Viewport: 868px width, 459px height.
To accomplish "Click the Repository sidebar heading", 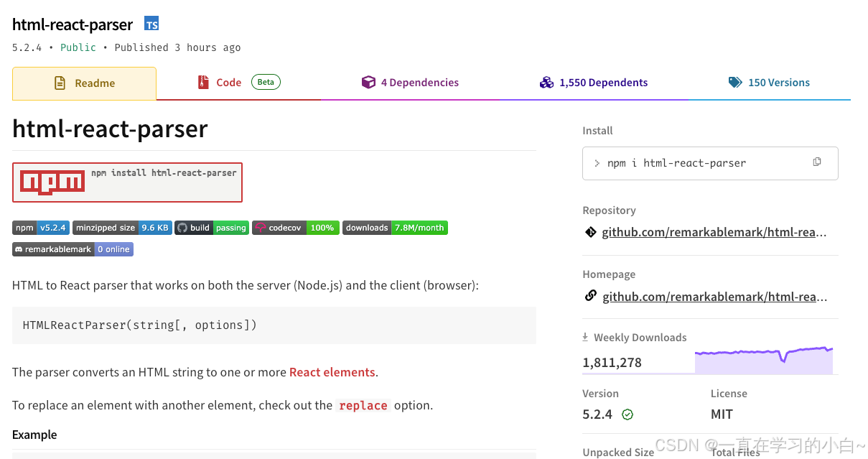I will point(609,210).
